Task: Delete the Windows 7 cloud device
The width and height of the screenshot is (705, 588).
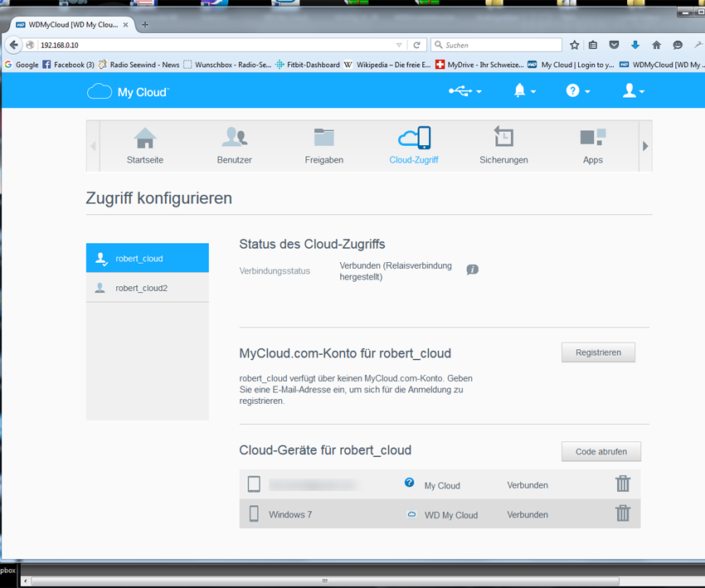Action: coord(623,513)
